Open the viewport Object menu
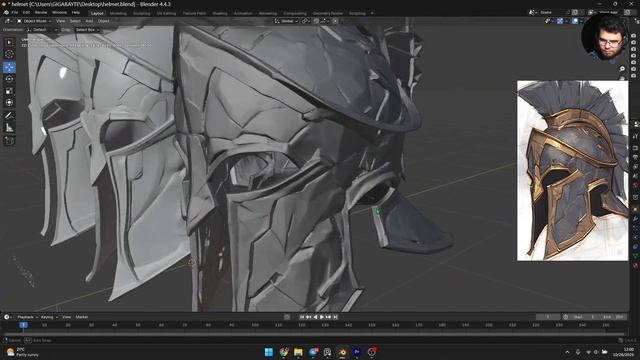The height and width of the screenshot is (360, 640). 104,21
